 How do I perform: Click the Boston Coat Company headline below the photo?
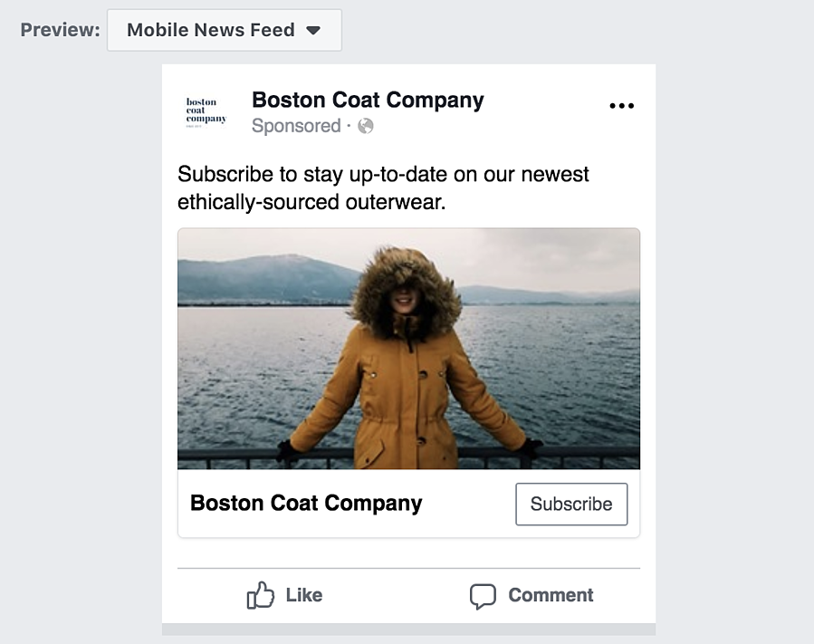coord(306,504)
